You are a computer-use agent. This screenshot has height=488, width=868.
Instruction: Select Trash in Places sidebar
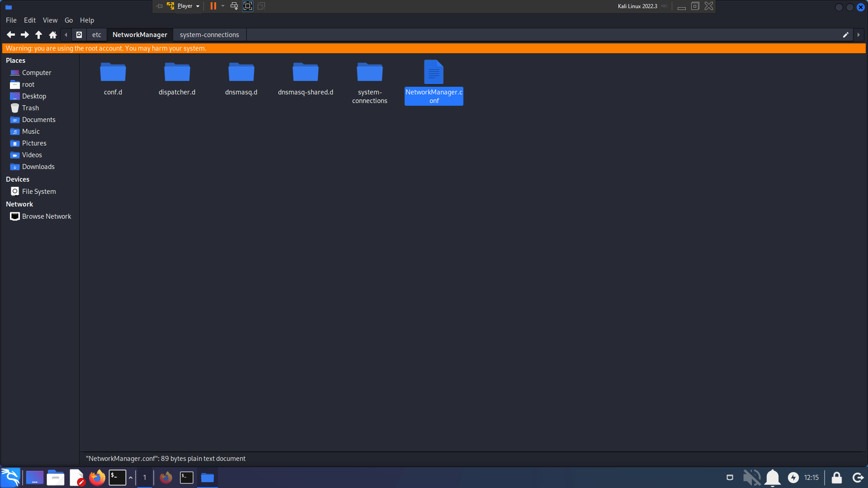tap(30, 108)
